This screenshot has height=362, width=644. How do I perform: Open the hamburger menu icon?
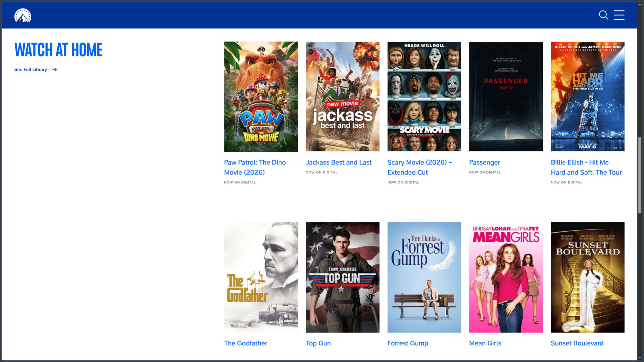pyautogui.click(x=619, y=15)
